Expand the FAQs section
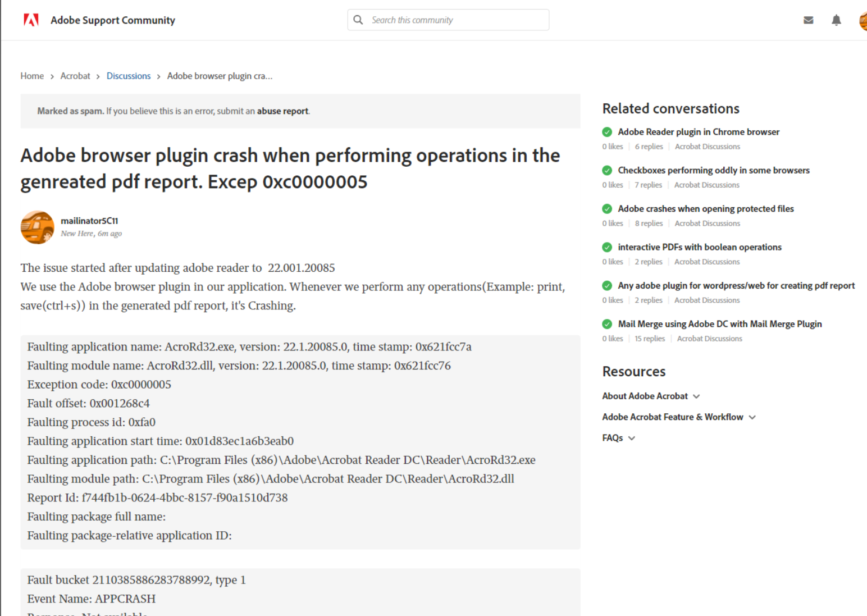 pos(618,437)
